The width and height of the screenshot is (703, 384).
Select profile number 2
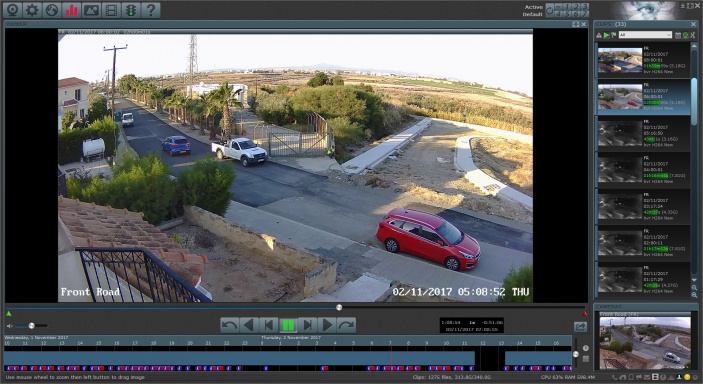576,7
